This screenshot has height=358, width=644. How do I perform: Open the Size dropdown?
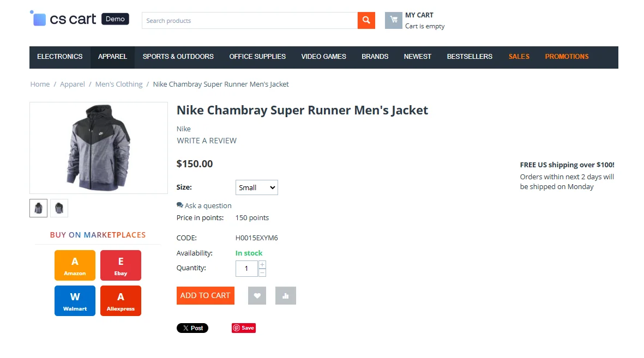click(x=256, y=187)
